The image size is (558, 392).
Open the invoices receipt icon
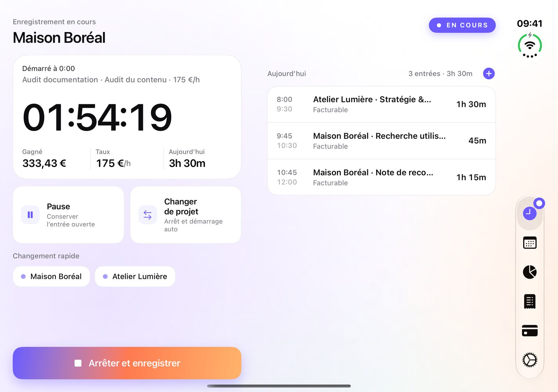(529, 301)
